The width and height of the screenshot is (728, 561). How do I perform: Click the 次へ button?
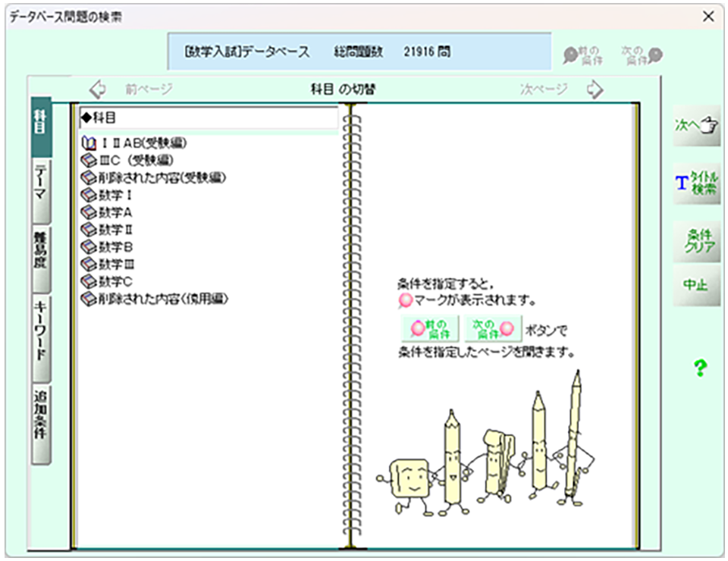click(696, 125)
